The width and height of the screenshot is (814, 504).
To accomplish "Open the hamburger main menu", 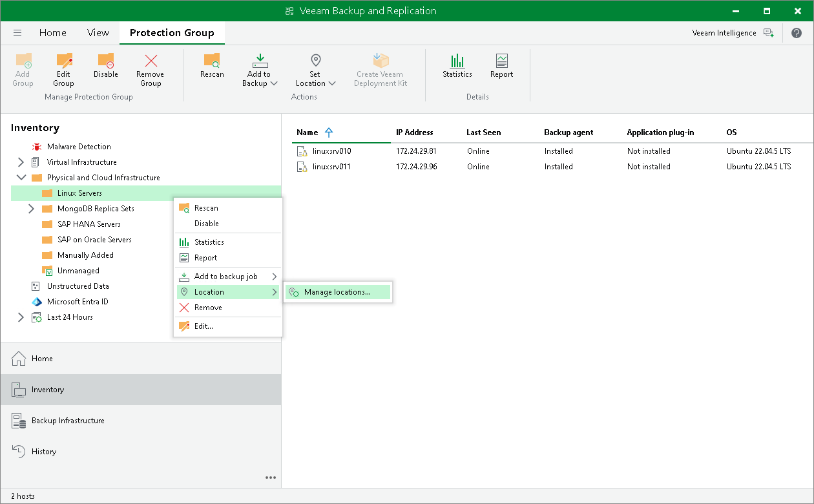I will tap(17, 33).
